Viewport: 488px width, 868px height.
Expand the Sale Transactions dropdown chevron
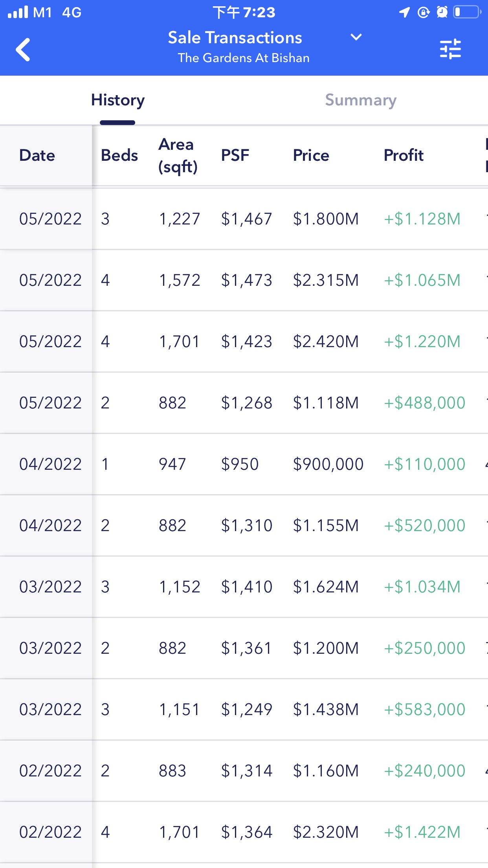[x=356, y=37]
